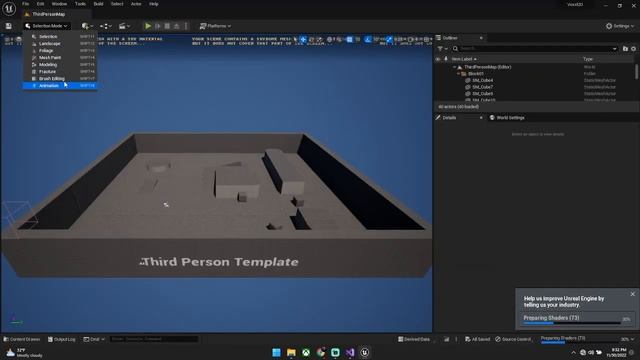Open the Outliner filter dropdown

[442, 49]
